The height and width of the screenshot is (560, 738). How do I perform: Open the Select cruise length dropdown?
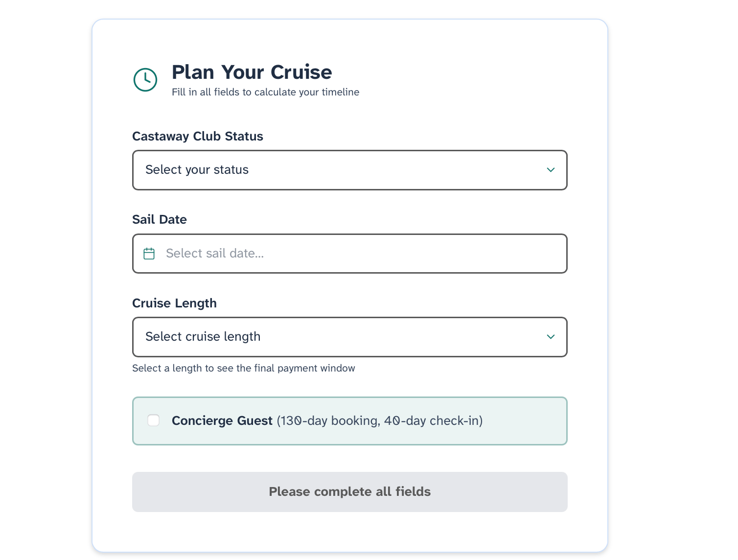coord(349,337)
